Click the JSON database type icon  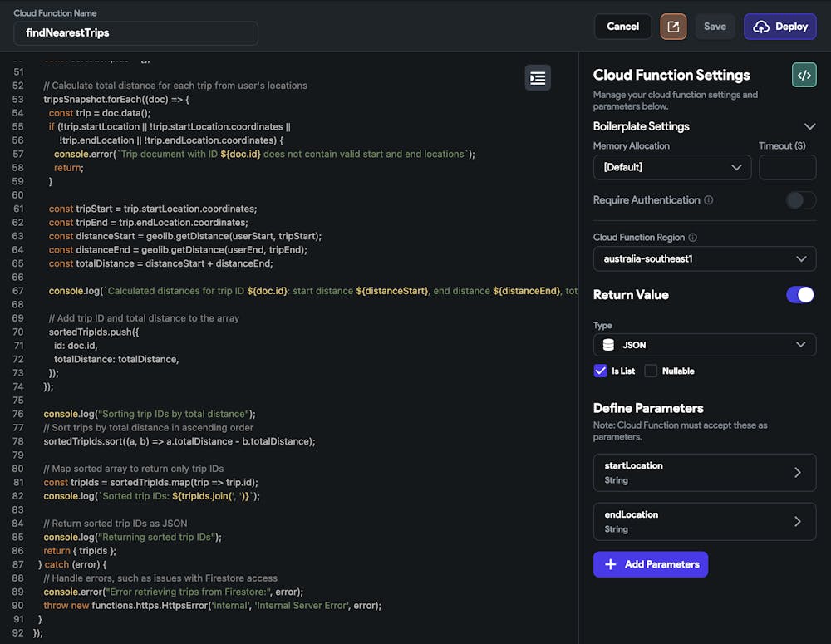(608, 345)
